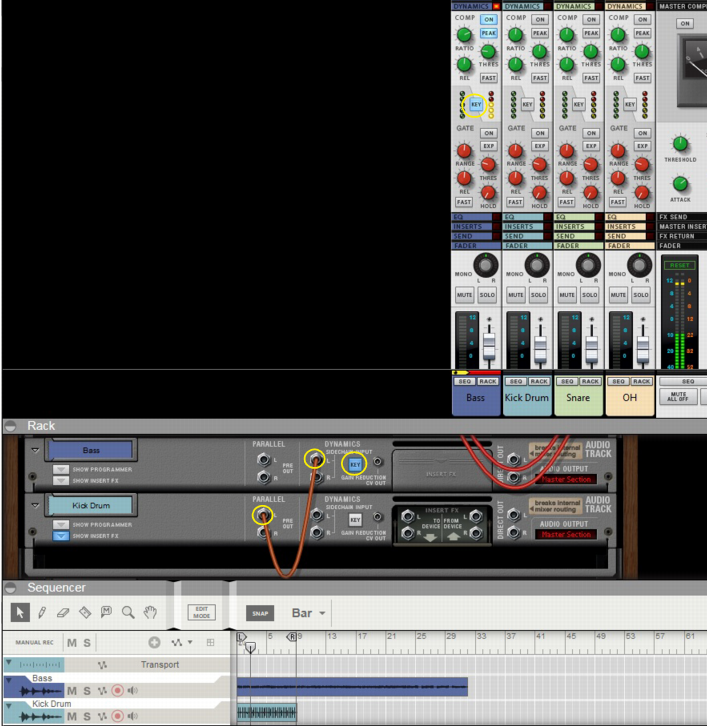Collapse the Sequencer panel
707x727 pixels.
click(11, 588)
